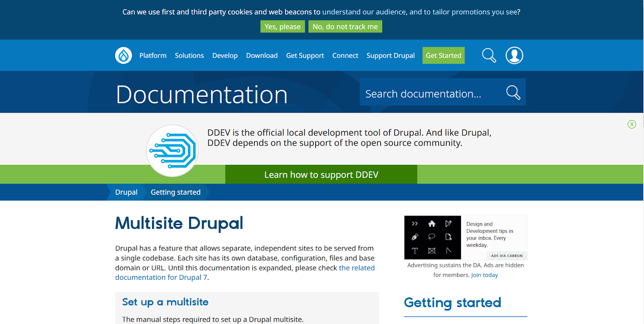Viewport: 644px width, 324px height.
Task: Open site search magnifier in navbar
Action: pyautogui.click(x=489, y=55)
